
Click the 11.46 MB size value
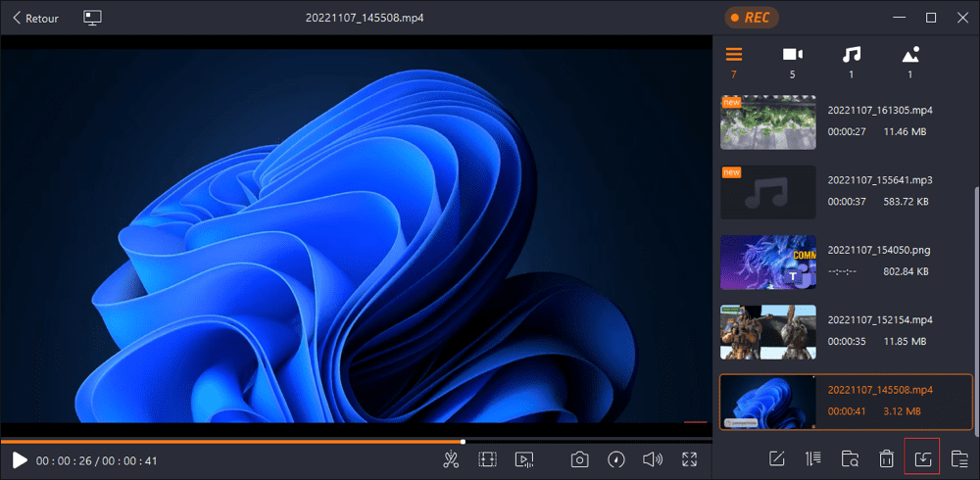click(905, 132)
